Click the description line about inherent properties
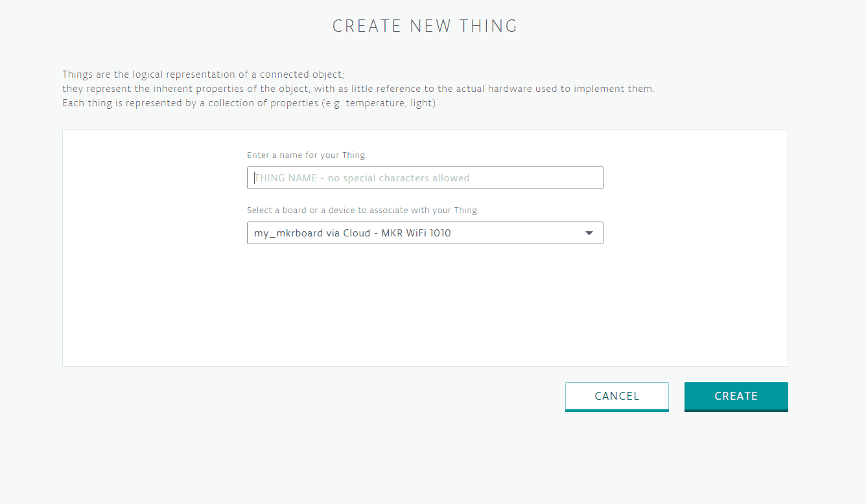The image size is (866, 504). pyautogui.click(x=358, y=89)
